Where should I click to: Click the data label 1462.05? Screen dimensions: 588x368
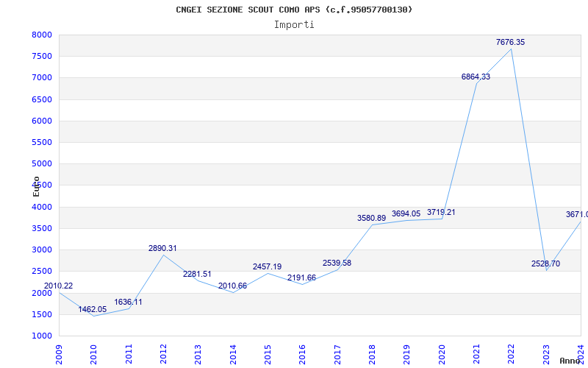93,309
